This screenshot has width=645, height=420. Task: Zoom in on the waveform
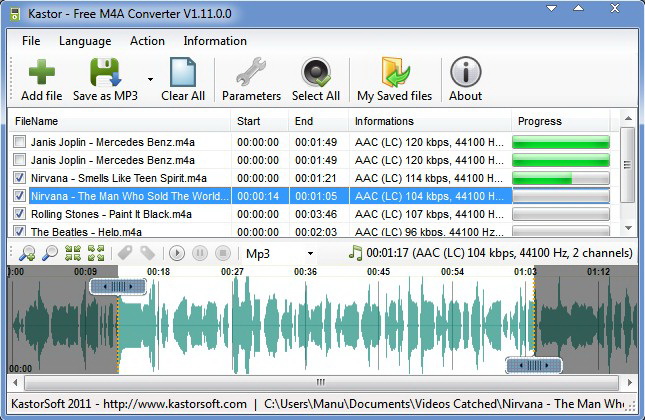click(27, 253)
